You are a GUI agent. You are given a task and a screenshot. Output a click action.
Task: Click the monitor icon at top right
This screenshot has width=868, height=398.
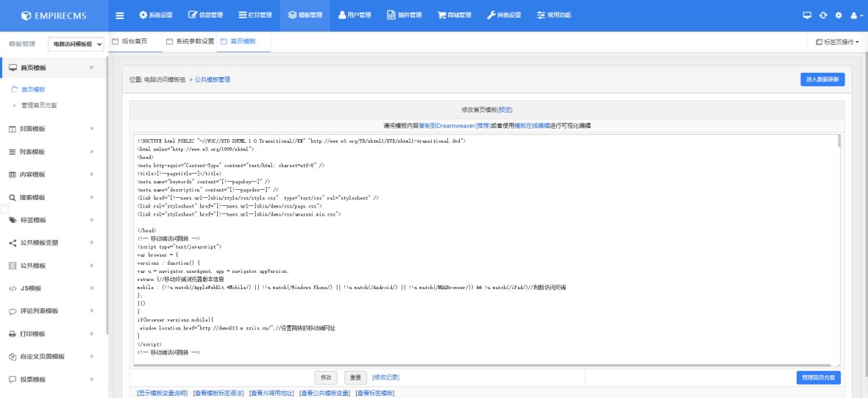807,15
